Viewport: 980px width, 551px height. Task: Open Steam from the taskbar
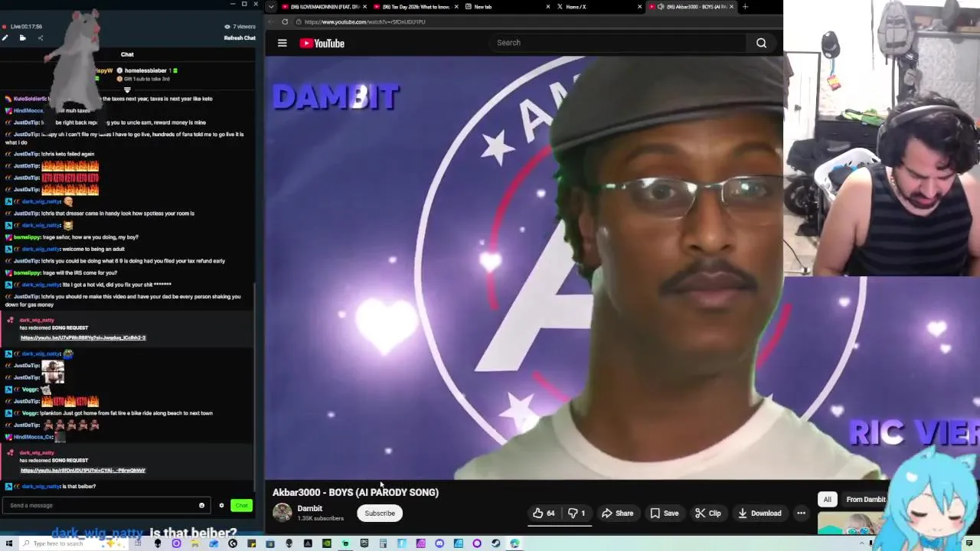pyautogui.click(x=496, y=543)
